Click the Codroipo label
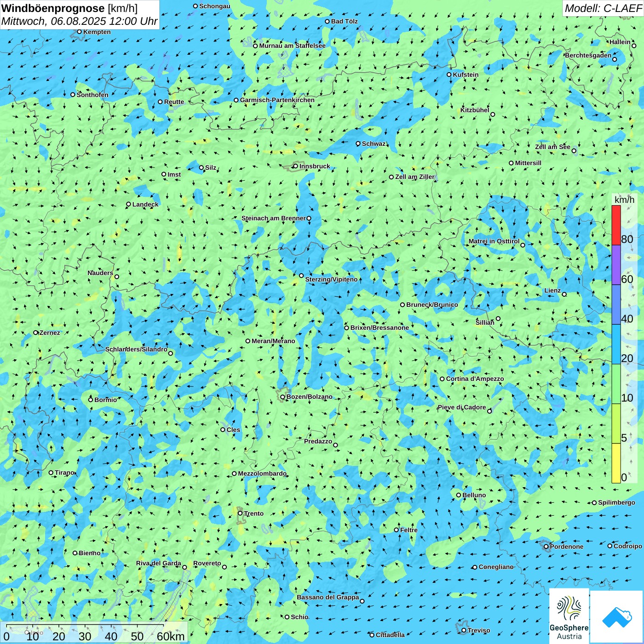 [x=627, y=546]
